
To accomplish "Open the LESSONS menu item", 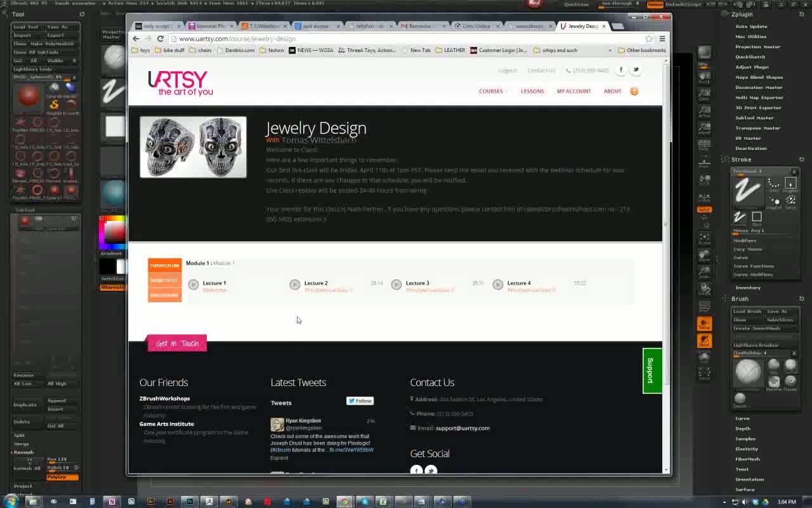I will pyautogui.click(x=532, y=91).
